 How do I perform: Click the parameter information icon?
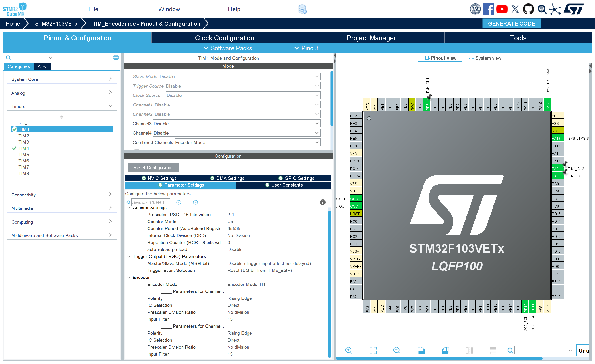click(x=322, y=202)
